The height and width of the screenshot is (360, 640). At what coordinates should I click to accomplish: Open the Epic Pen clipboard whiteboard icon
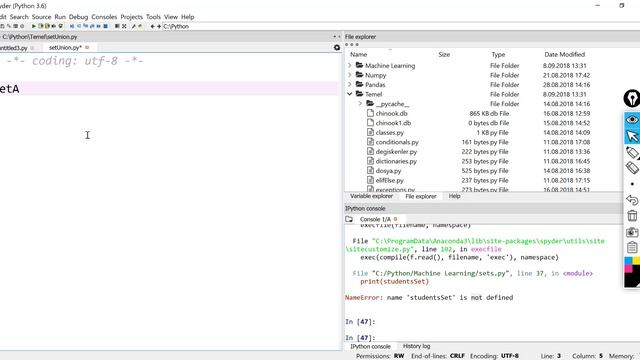pos(632,247)
